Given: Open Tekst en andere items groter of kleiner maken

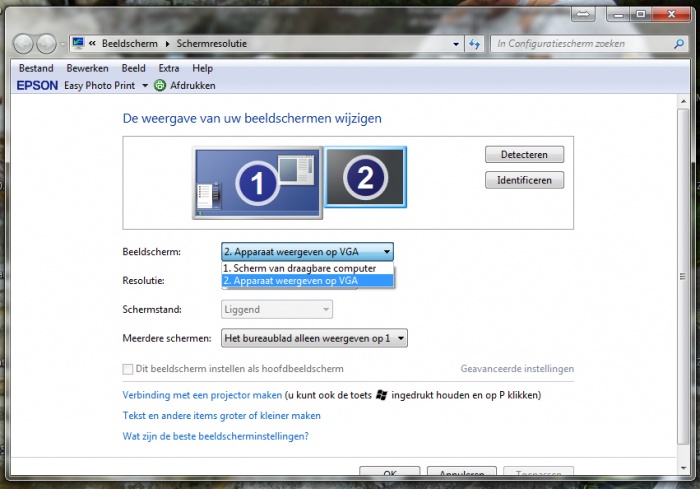Looking at the screenshot, I should (x=221, y=415).
